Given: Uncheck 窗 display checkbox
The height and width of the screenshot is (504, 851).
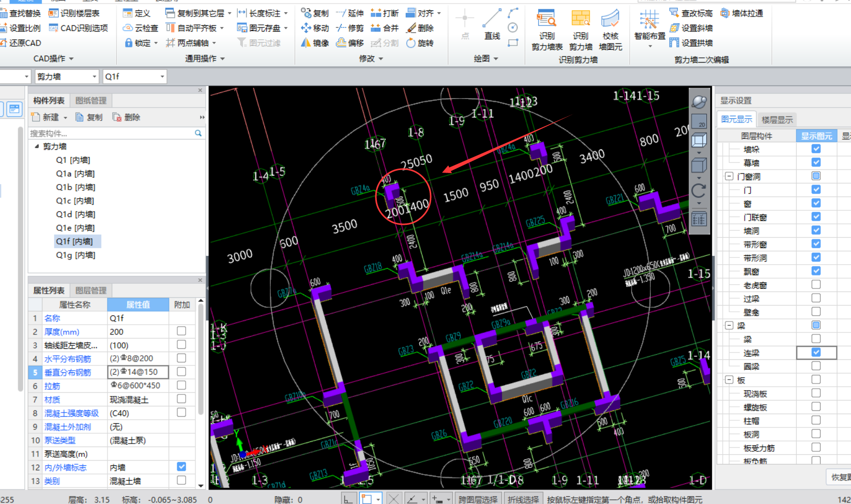Looking at the screenshot, I should pos(816,203).
